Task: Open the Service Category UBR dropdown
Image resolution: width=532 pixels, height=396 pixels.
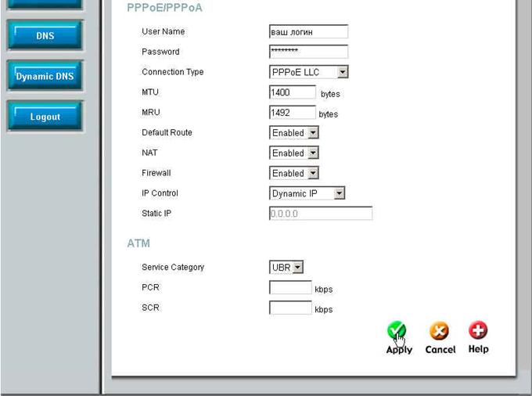Action: [286, 267]
